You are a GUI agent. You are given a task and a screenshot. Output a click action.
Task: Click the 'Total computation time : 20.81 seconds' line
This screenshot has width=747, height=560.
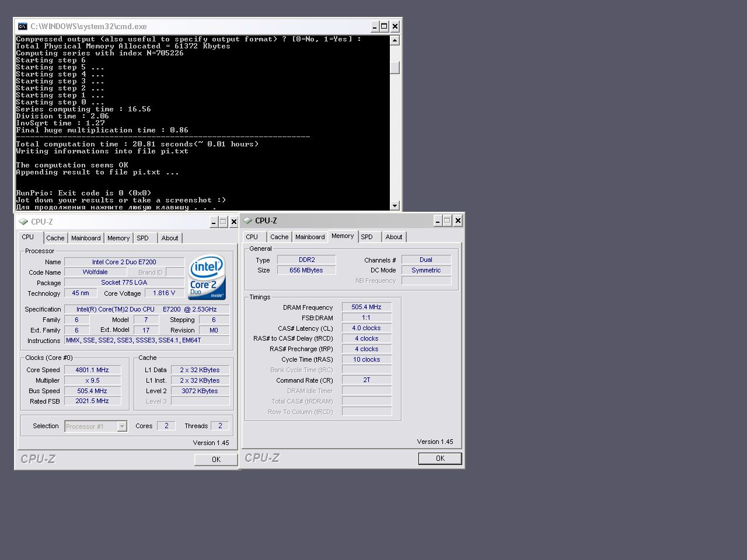[x=137, y=144]
